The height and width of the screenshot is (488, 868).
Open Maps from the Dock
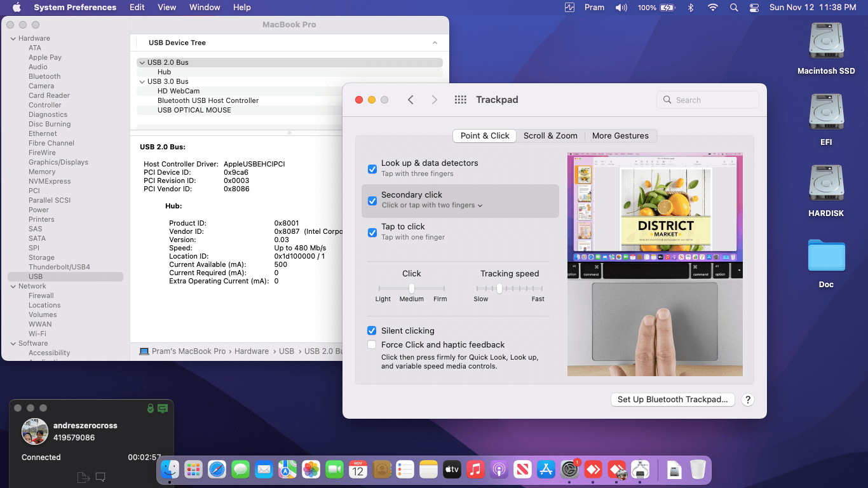point(287,470)
